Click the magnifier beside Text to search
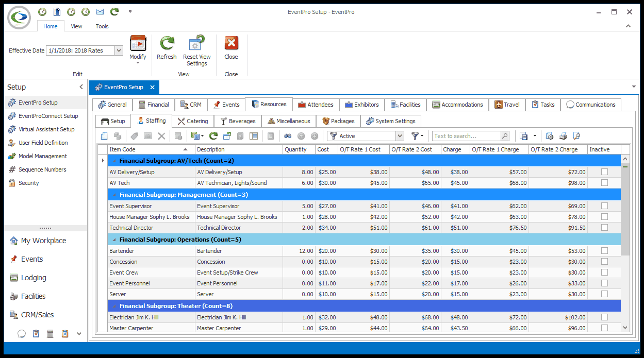 pyautogui.click(x=505, y=136)
